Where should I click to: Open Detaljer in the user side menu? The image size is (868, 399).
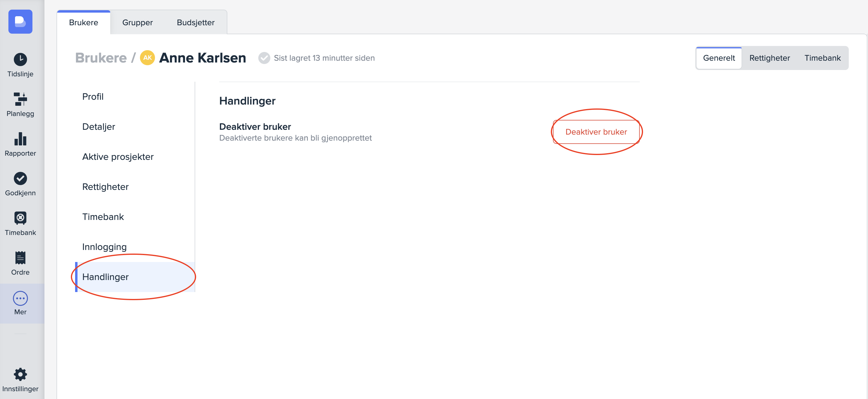[x=99, y=127]
